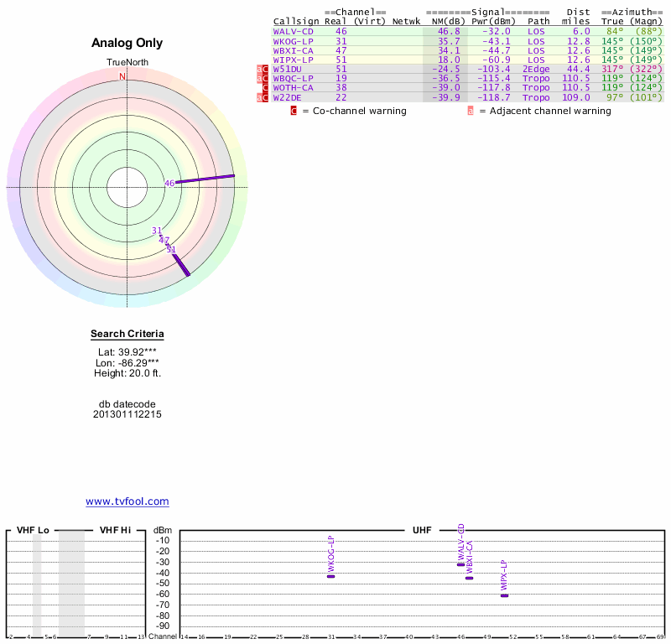Click the co-channel C icon beside WOTH-CA
671x644 pixels.
point(265,88)
